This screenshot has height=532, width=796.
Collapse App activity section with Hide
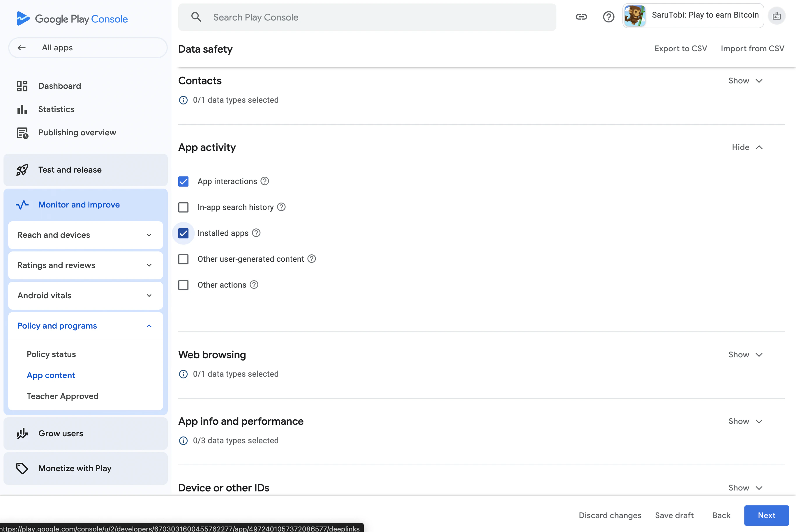747,147
